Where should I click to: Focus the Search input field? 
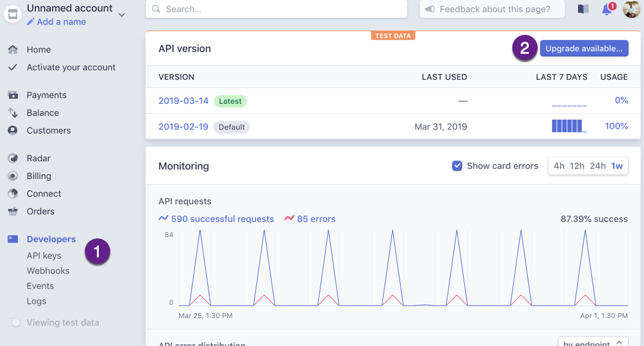[277, 9]
